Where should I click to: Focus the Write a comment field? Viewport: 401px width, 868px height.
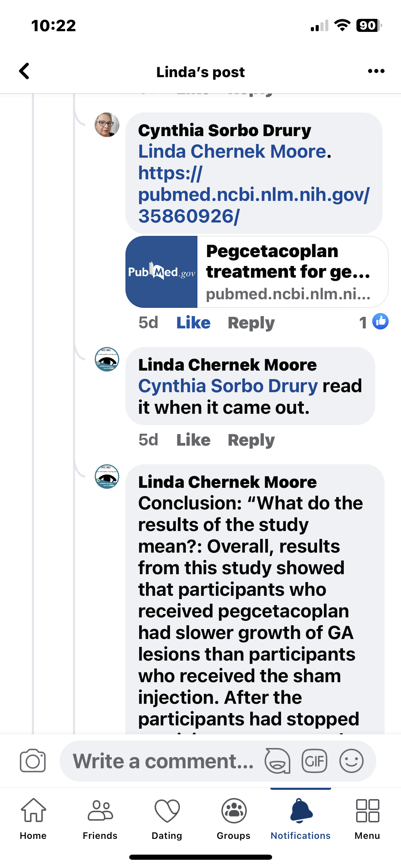[163, 761]
